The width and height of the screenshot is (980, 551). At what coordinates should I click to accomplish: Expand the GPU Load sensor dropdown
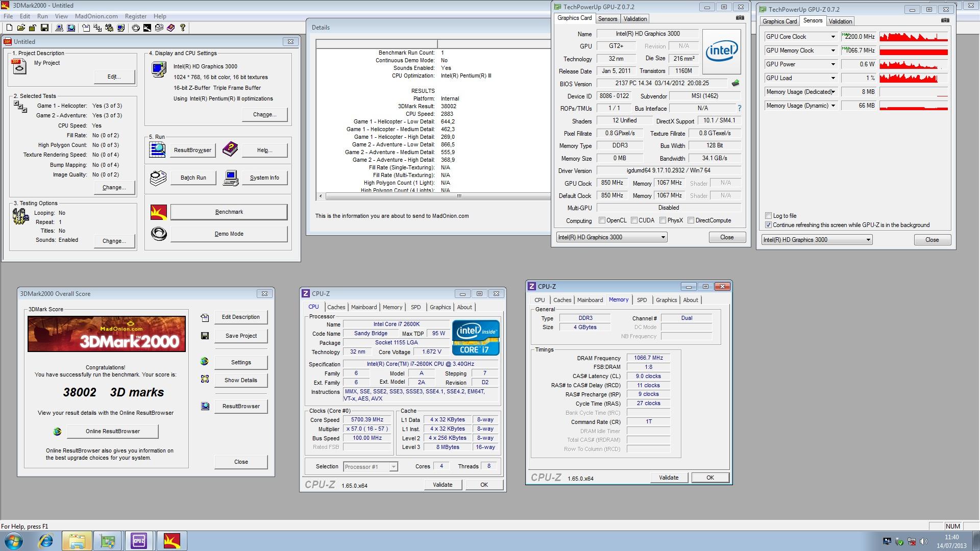point(833,78)
